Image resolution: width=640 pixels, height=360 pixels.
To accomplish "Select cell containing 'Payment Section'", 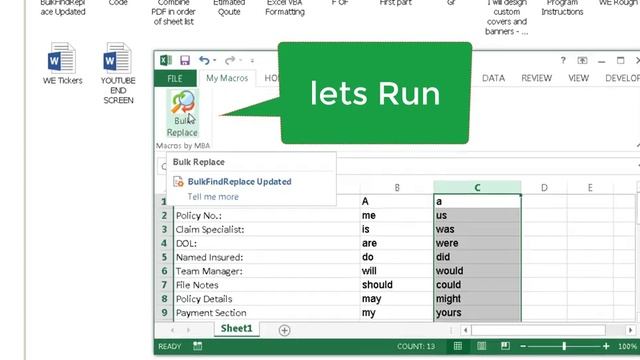I will pos(267,313).
